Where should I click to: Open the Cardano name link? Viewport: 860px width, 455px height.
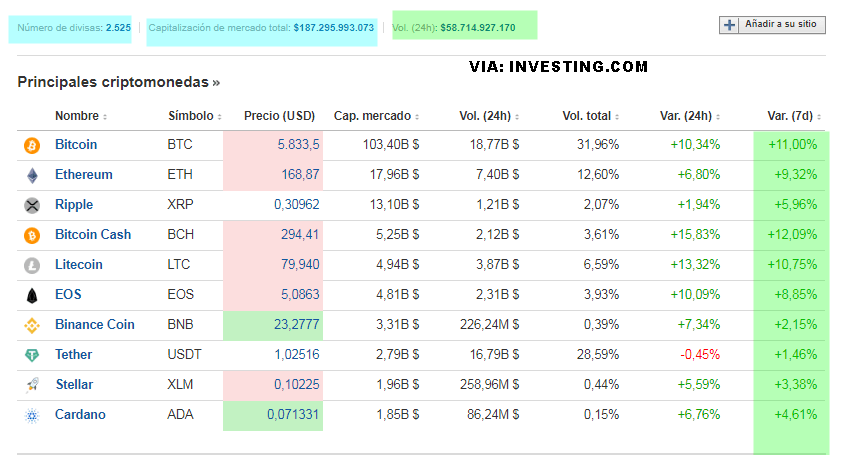(x=80, y=415)
